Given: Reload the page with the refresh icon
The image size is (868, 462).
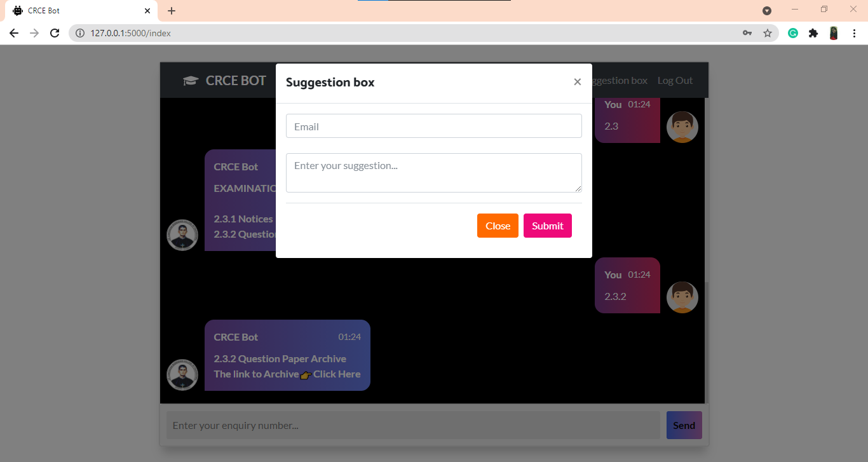Looking at the screenshot, I should click(x=55, y=32).
